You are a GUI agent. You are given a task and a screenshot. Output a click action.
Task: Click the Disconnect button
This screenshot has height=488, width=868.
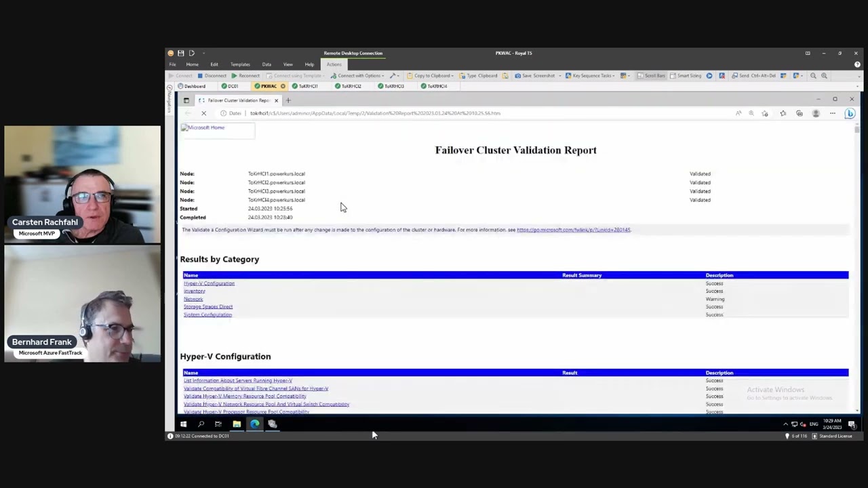tap(212, 76)
